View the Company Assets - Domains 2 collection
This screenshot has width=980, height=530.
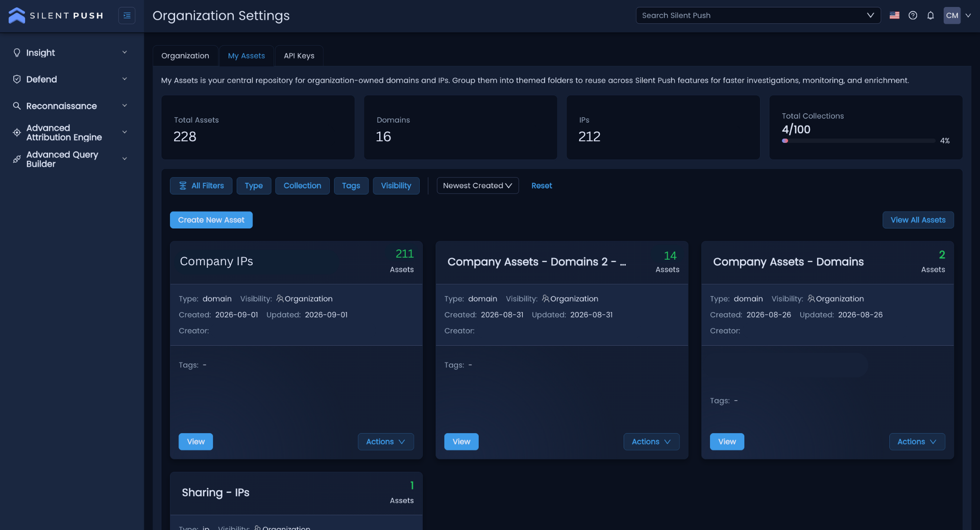(461, 442)
